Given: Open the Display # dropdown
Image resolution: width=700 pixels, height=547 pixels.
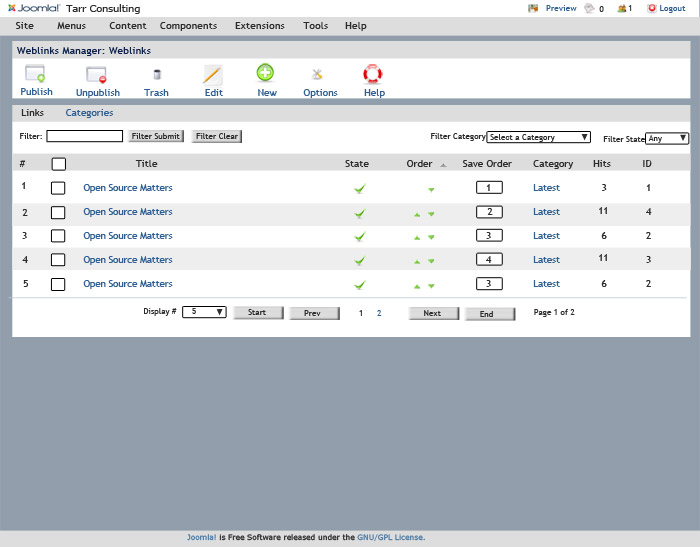Looking at the screenshot, I should 205,312.
